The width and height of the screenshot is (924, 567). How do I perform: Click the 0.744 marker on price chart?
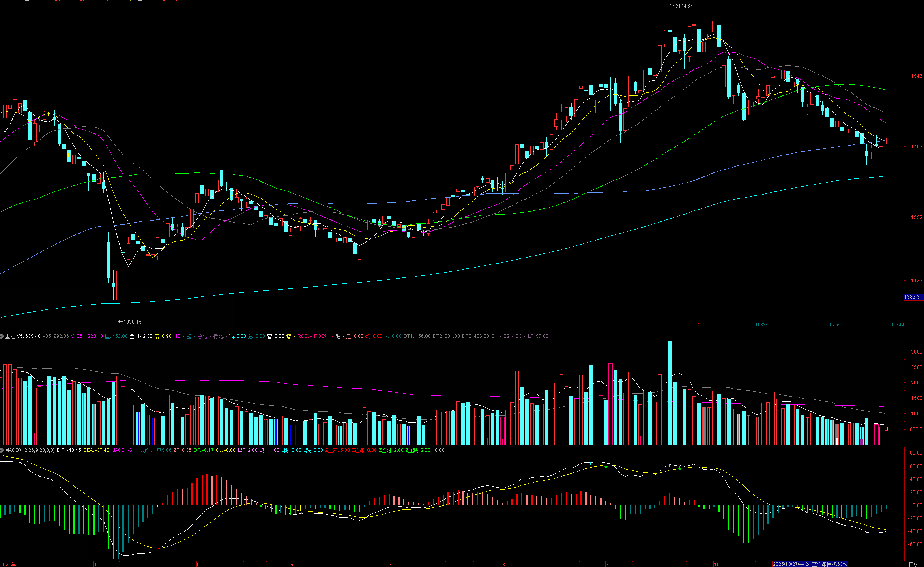(x=898, y=325)
